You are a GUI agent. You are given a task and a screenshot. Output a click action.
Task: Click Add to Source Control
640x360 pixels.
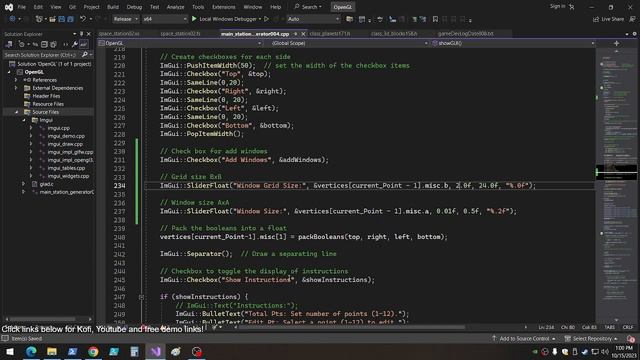pyautogui.click(x=524, y=339)
